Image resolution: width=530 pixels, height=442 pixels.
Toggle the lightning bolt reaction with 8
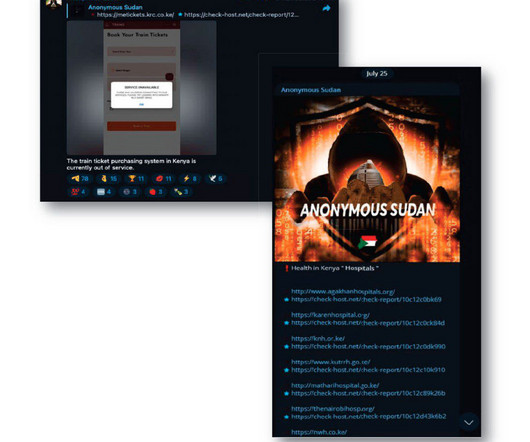[189, 179]
